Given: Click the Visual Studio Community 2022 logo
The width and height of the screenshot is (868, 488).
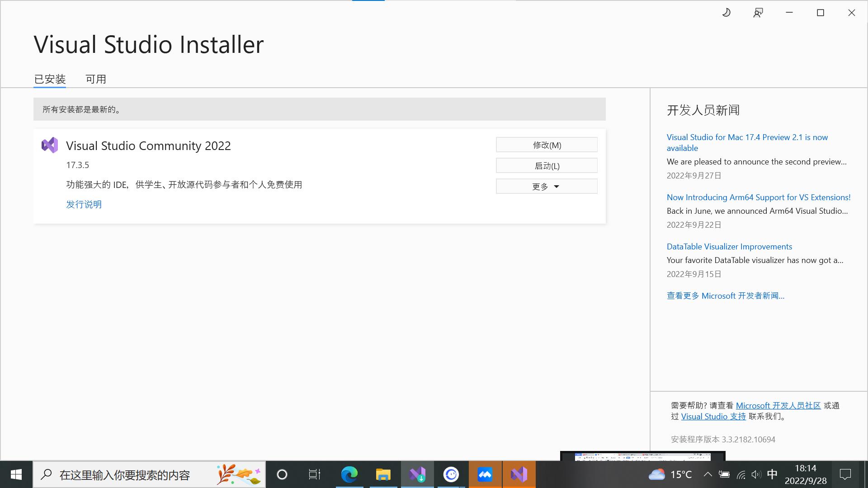Looking at the screenshot, I should 50,145.
